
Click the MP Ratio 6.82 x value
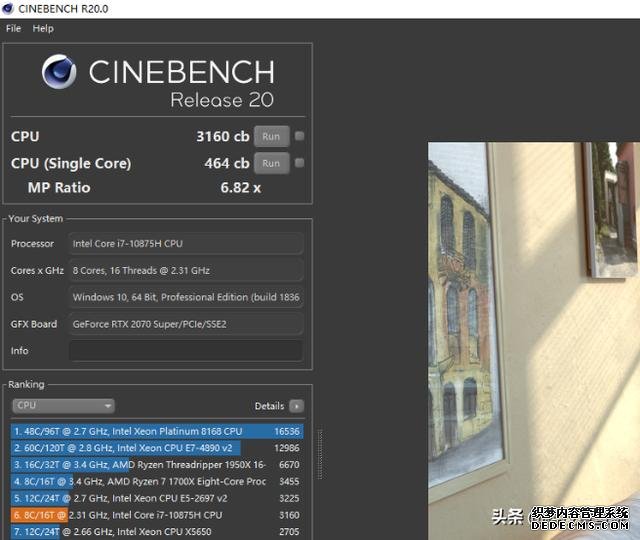(x=240, y=188)
